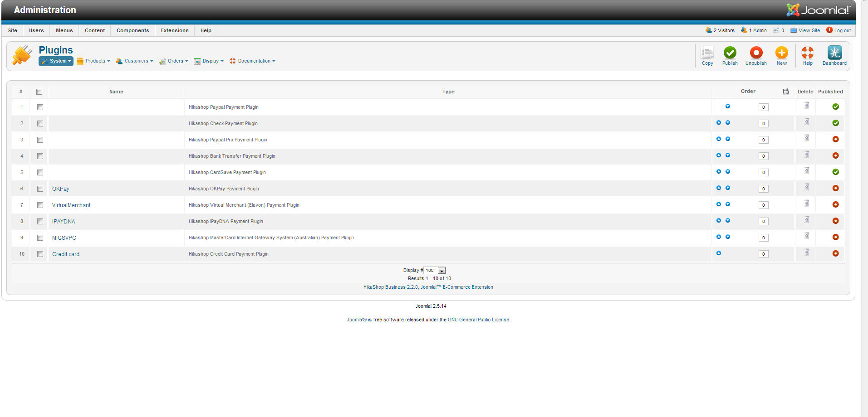Click the Joomla! logo in header
868x417 pixels.
pos(819,10)
